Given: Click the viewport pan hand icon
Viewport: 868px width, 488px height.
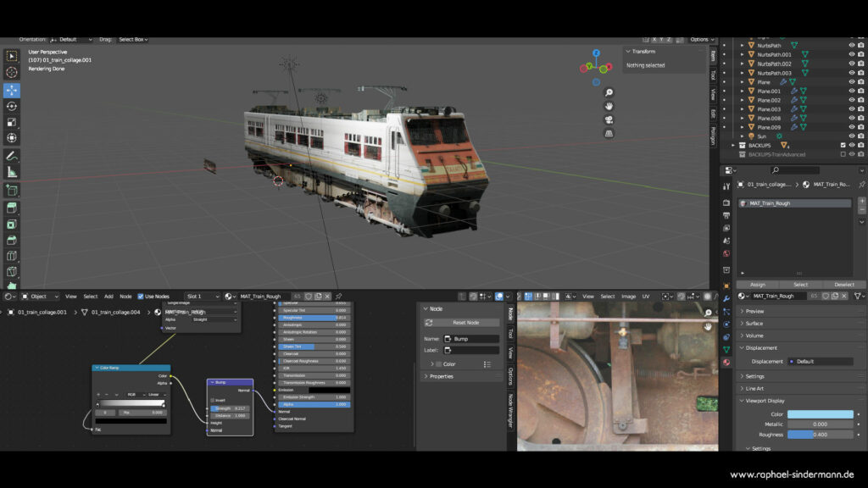Looking at the screenshot, I should click(x=609, y=106).
